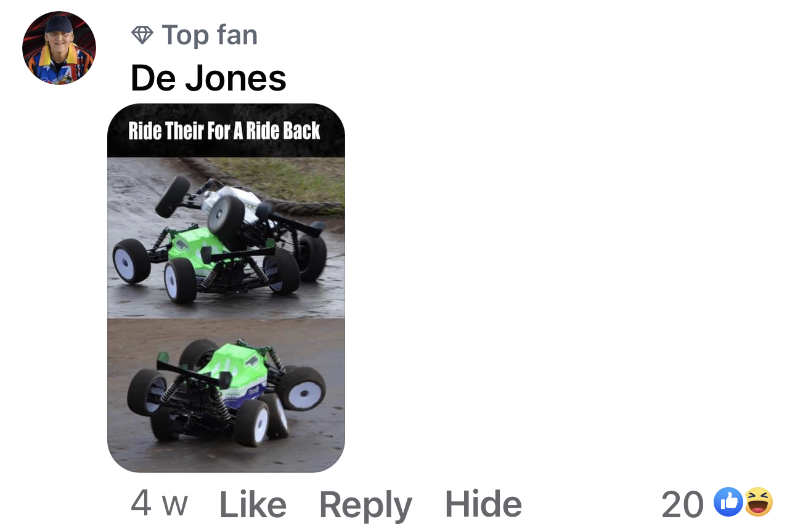Open the bottom photo of the green buggy
Image resolution: width=795 pixels, height=532 pixels.
(x=226, y=395)
